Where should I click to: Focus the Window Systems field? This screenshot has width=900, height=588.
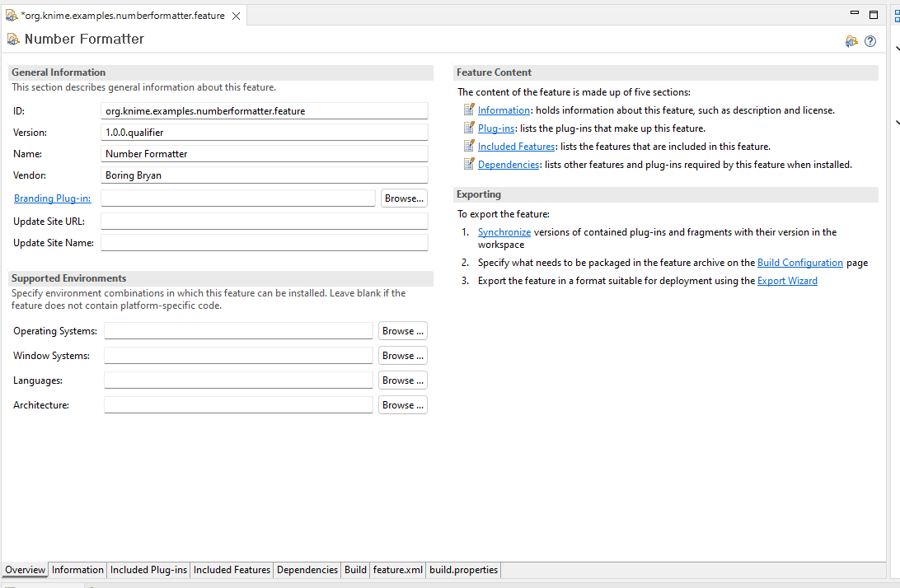click(238, 356)
